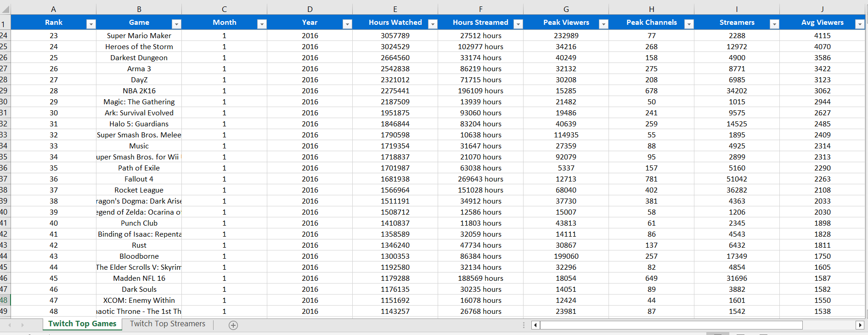
Task: Click the 232989 peak viewers cell
Action: [x=566, y=35]
